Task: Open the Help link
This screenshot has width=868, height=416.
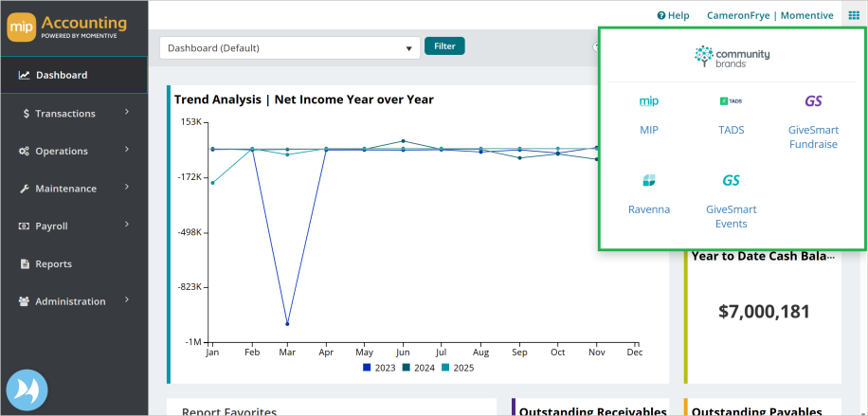Action: [x=673, y=15]
